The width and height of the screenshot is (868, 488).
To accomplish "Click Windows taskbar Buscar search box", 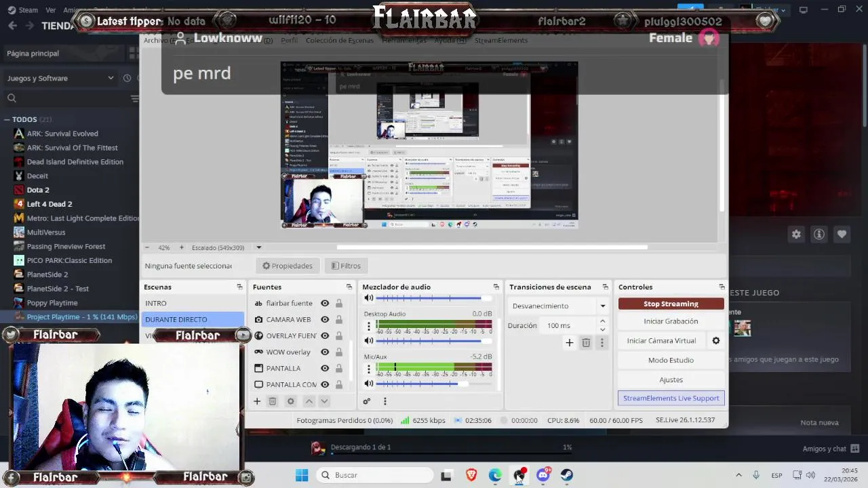I will pos(374,475).
